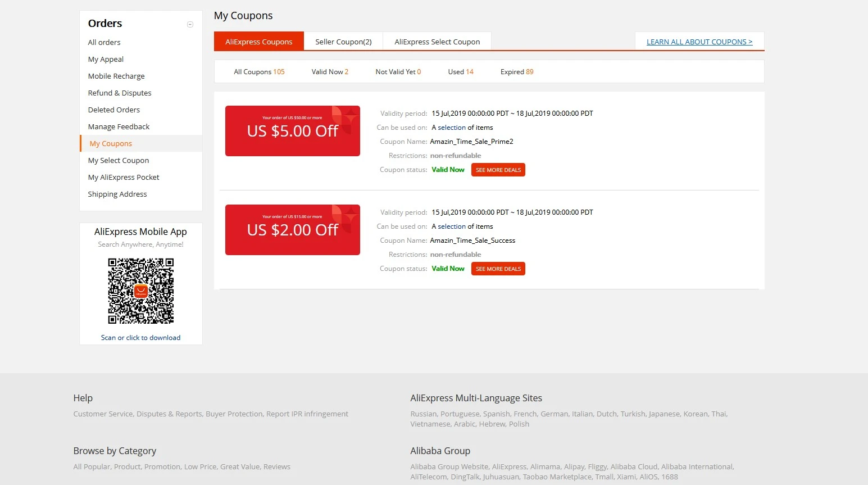Click Report IPR infringement link
Image resolution: width=868 pixels, height=485 pixels.
click(307, 414)
